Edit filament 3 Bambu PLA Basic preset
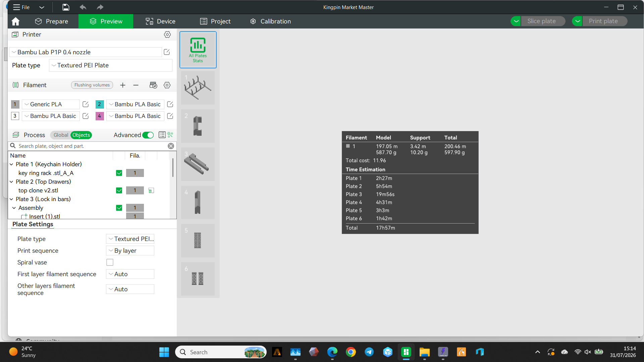This screenshot has width=644, height=362. (86, 116)
